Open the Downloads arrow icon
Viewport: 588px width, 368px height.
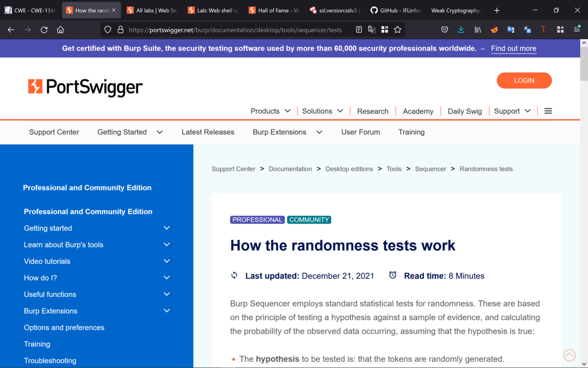(461, 29)
